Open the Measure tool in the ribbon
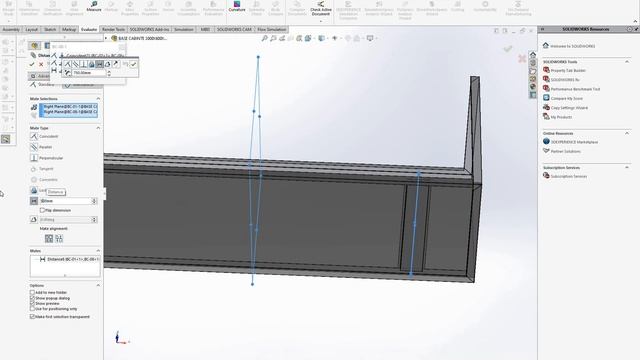The image size is (640, 360). tap(94, 6)
